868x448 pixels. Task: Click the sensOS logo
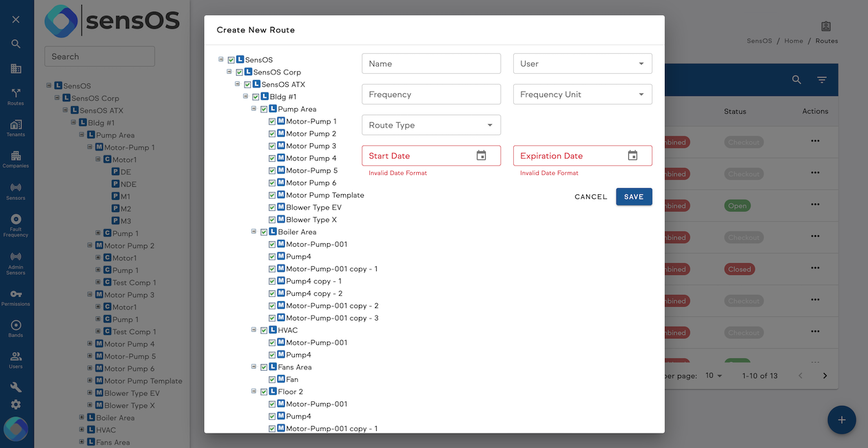click(112, 21)
